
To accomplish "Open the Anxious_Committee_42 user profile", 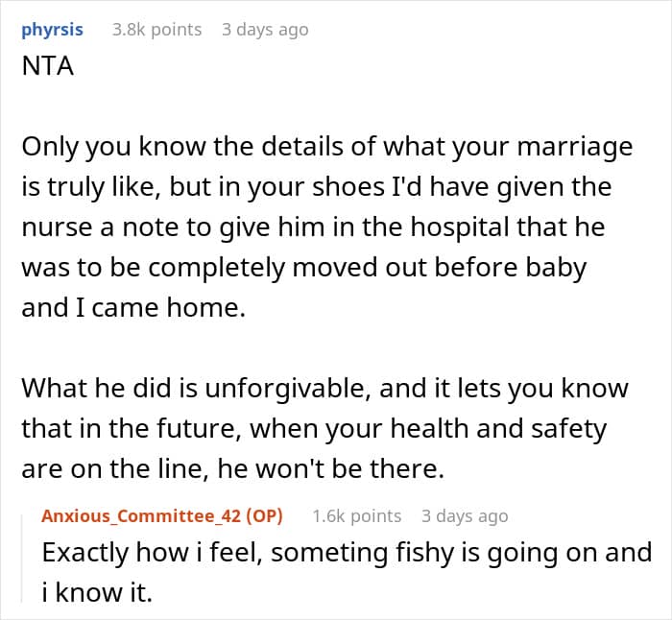I will (141, 515).
